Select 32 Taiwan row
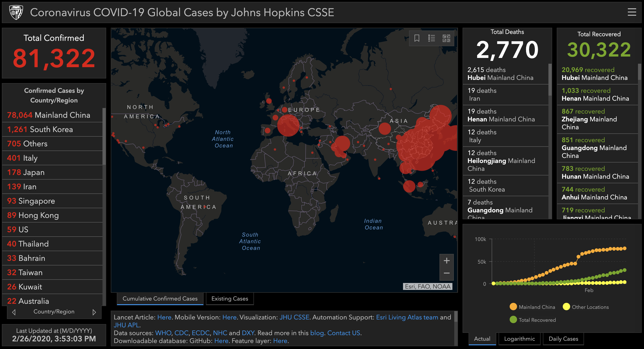644x349 pixels. (x=52, y=273)
